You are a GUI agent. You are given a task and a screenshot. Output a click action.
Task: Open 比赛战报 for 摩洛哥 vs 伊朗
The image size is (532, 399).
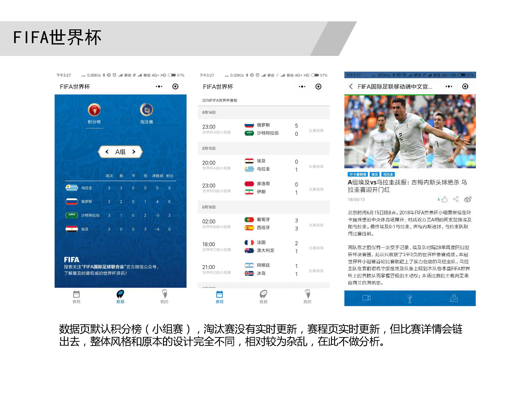(316, 189)
